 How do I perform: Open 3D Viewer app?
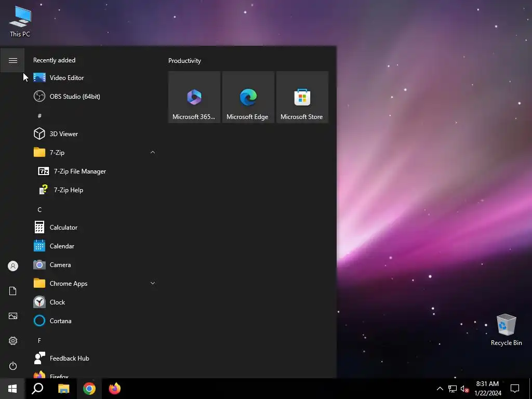pos(95,134)
